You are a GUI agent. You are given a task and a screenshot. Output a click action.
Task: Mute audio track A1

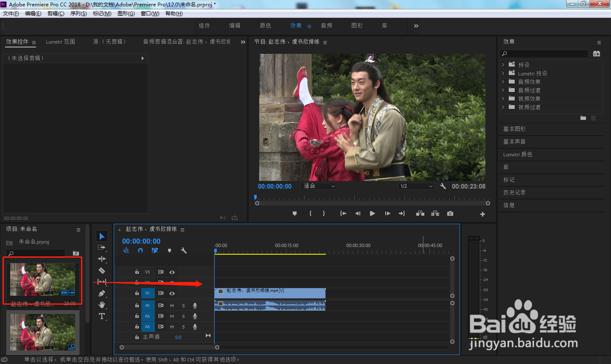pyautogui.click(x=172, y=306)
